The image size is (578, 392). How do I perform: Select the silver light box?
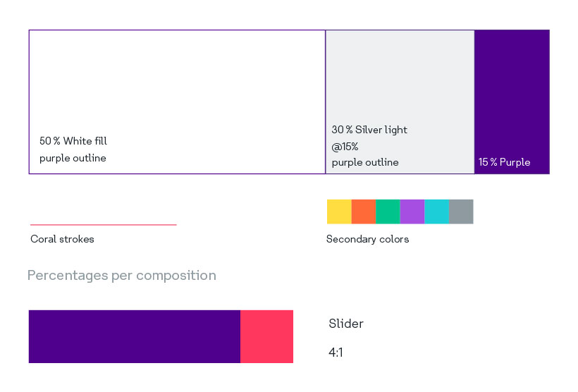click(400, 78)
